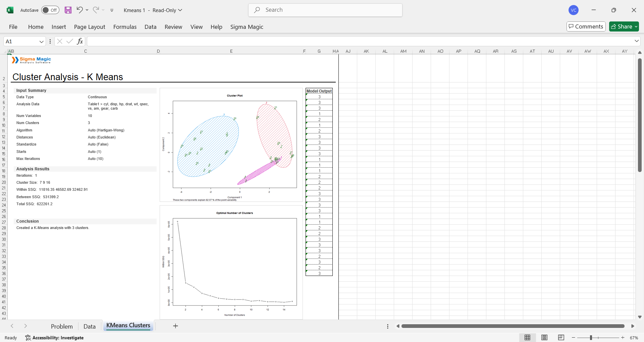Switch to the Data sheet tab
644x342 pixels.
(89, 326)
